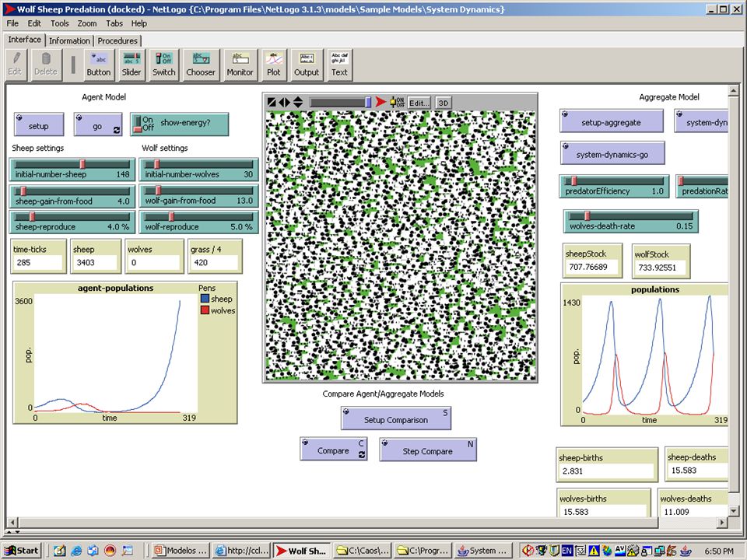Open the Tools menu
The image size is (747, 560).
pyautogui.click(x=60, y=23)
